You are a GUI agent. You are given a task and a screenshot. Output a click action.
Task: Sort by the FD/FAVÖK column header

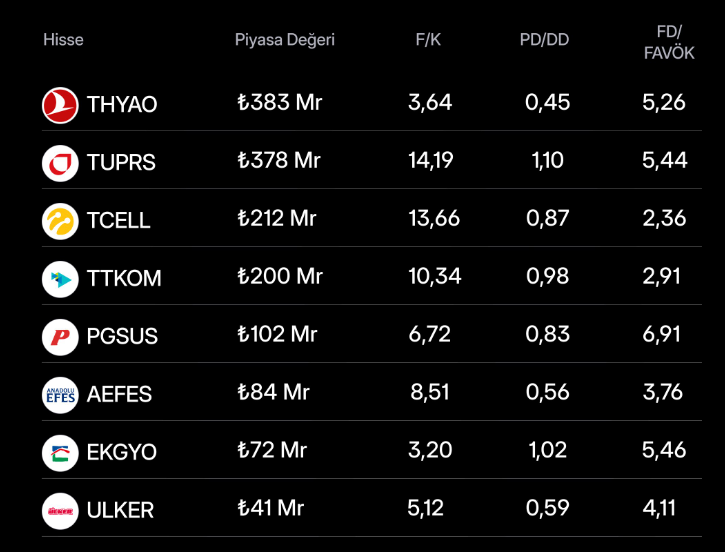pyautogui.click(x=669, y=42)
